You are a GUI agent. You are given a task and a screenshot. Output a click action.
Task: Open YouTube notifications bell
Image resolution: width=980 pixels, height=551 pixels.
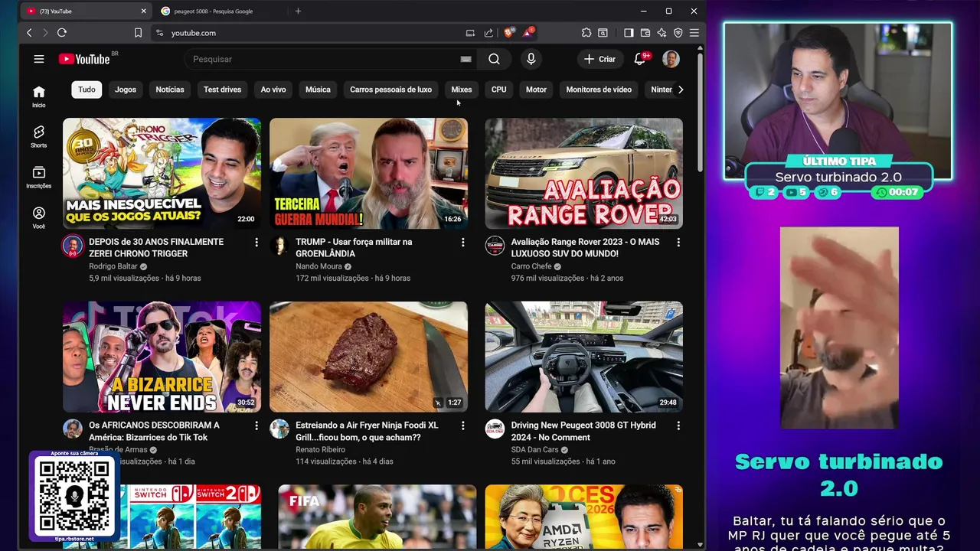640,59
